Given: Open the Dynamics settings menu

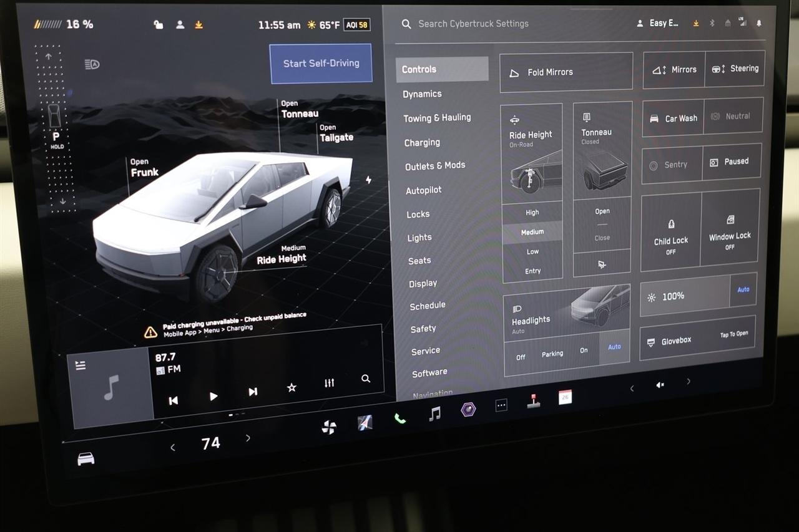Looking at the screenshot, I should coord(422,94).
